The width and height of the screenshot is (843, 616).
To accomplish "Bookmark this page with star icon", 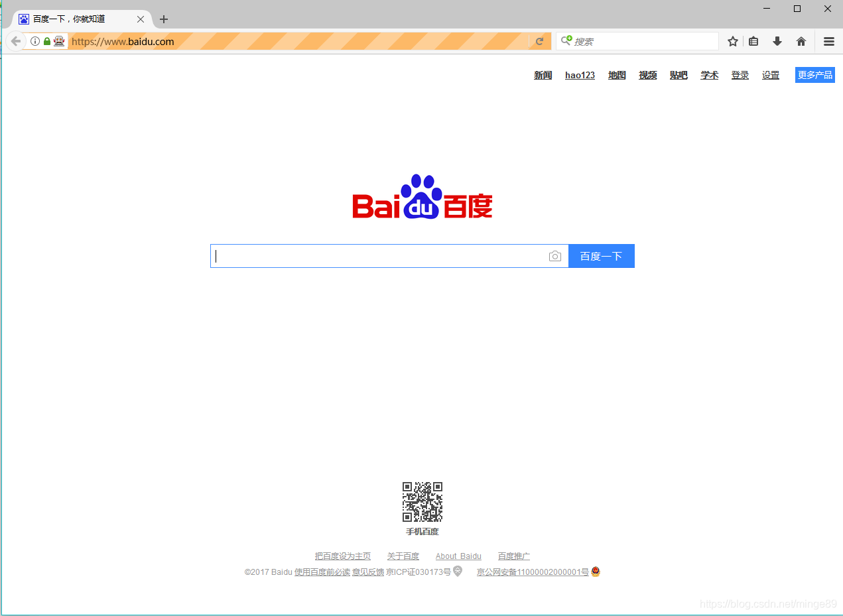I will [733, 41].
